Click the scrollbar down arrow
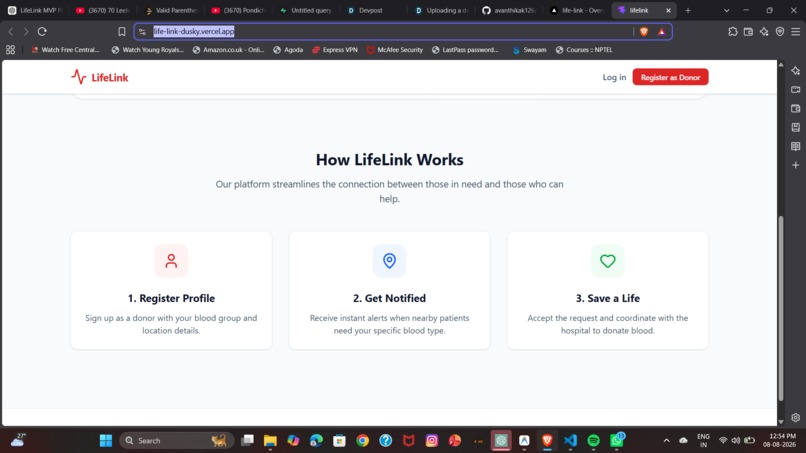 (x=781, y=422)
